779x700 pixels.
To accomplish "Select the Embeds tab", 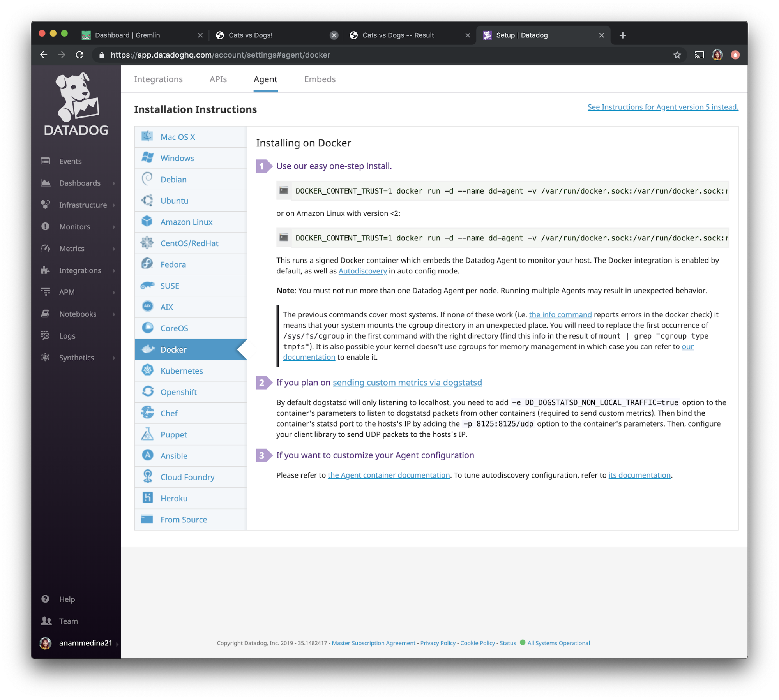I will [320, 79].
